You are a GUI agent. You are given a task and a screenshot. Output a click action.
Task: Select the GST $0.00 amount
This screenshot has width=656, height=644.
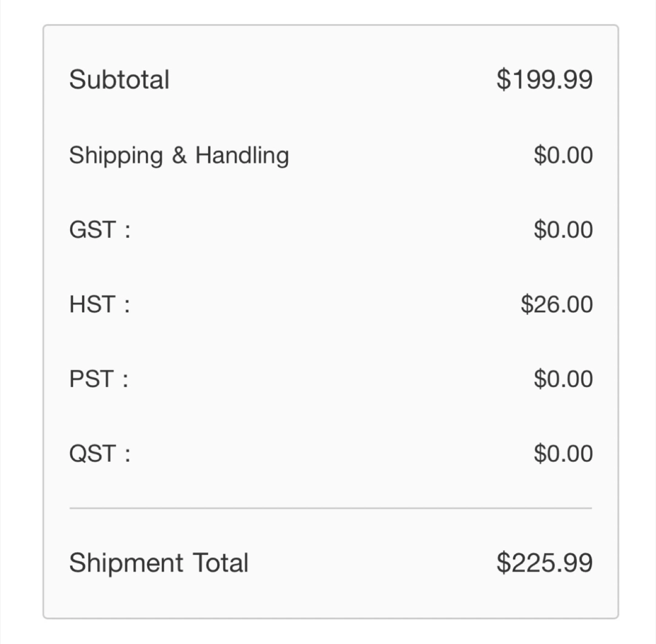coord(563,230)
